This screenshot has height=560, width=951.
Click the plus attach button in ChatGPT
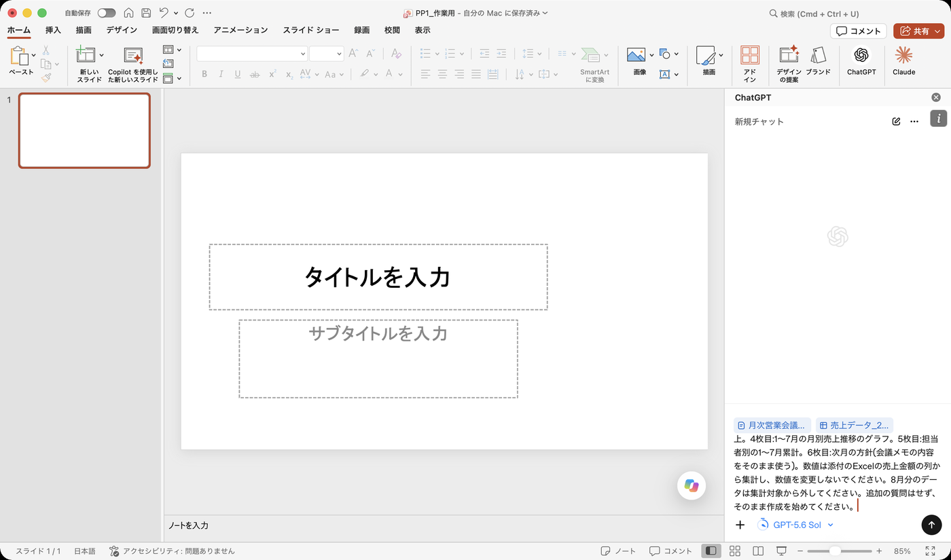[740, 525]
